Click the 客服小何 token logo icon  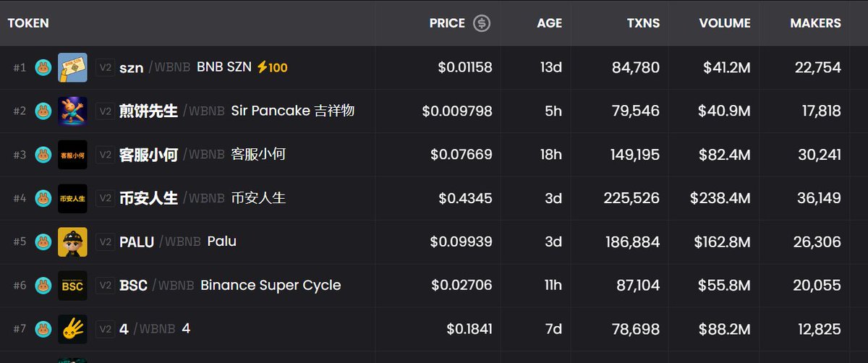[72, 155]
